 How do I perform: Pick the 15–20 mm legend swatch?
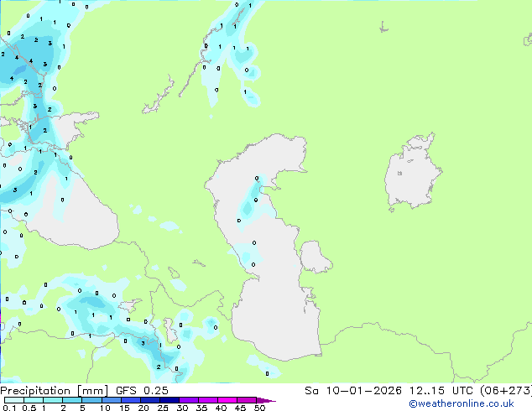click(130, 400)
